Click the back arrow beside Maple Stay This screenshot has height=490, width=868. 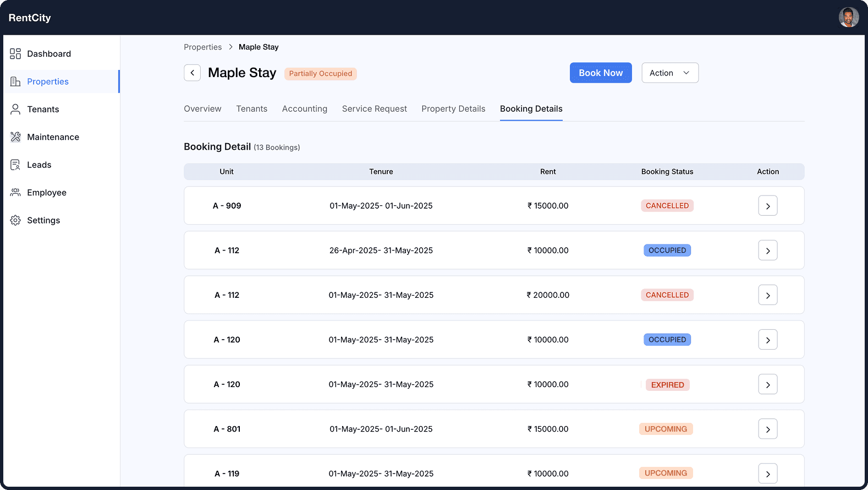point(192,73)
